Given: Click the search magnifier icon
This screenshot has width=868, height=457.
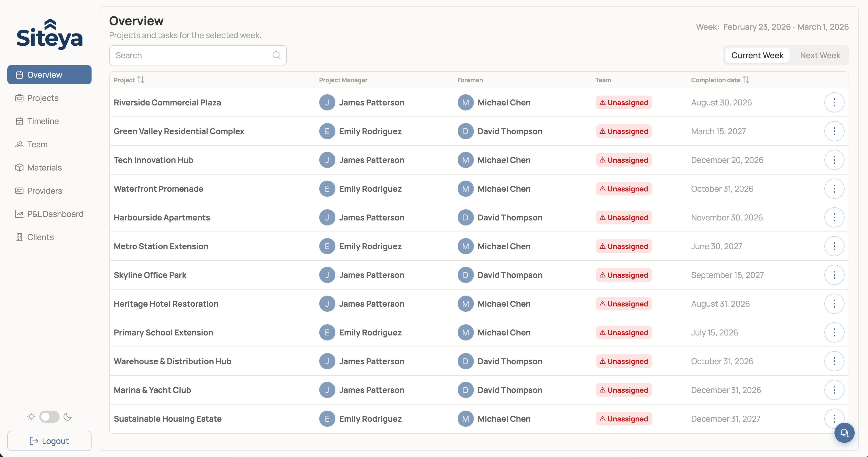Looking at the screenshot, I should pyautogui.click(x=276, y=55).
